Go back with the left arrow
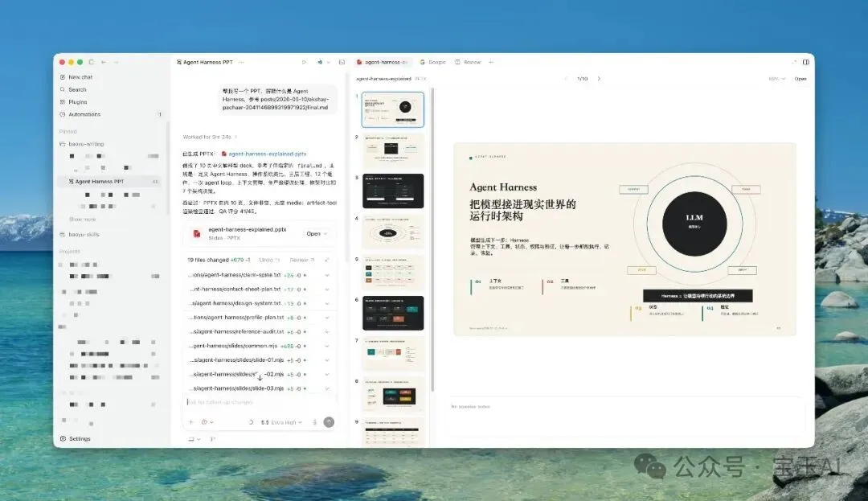 point(104,62)
